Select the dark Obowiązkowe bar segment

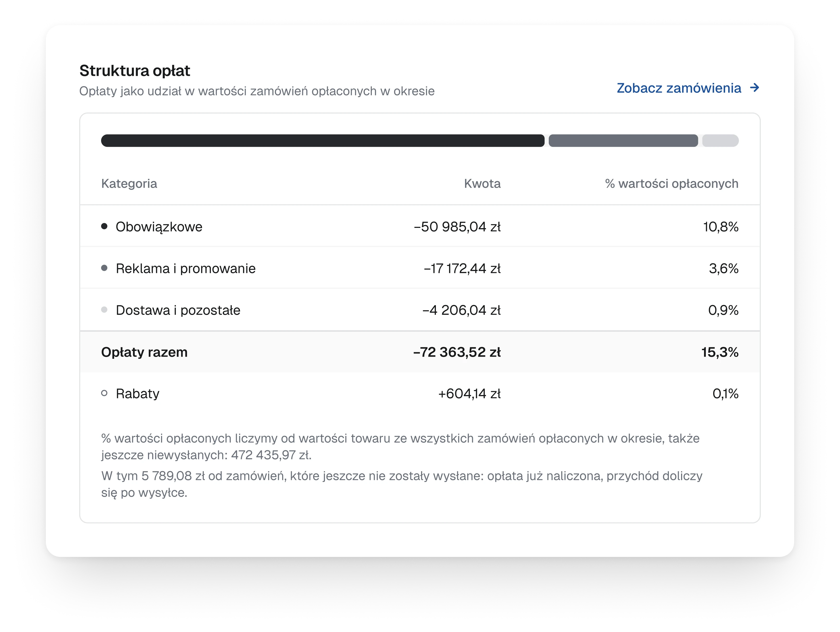[x=322, y=141]
